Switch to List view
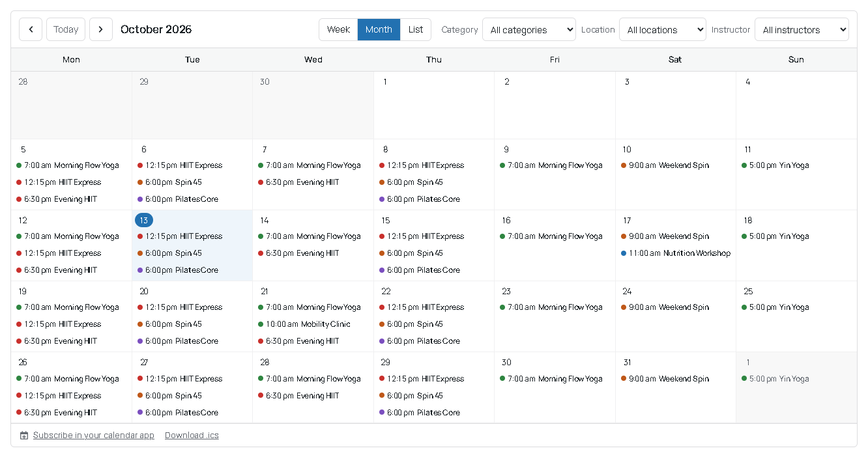The width and height of the screenshot is (868, 457). click(416, 29)
